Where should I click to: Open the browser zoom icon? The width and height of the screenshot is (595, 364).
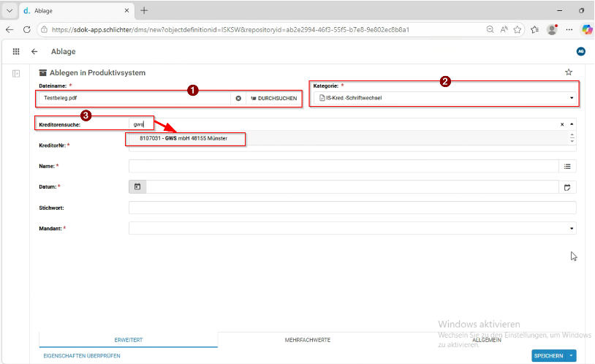(490, 30)
